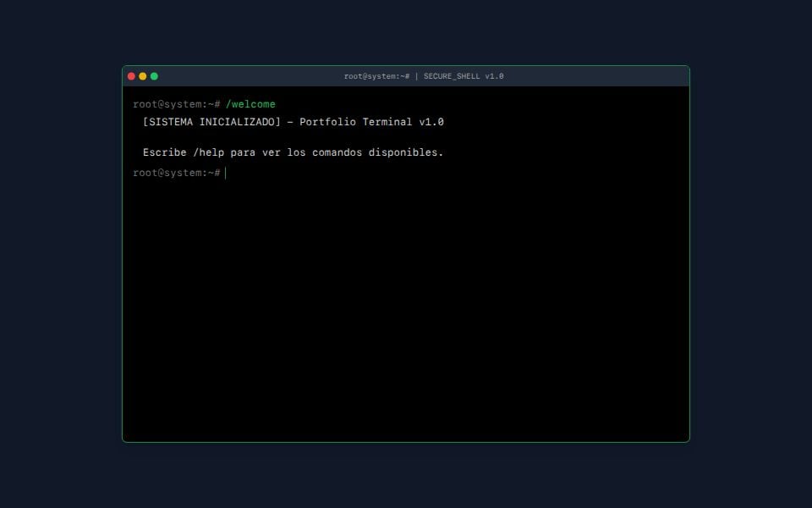Click the title 'root@system:~# | SECURE_SHELL v1.0'
The height and width of the screenshot is (508, 812).
tap(424, 76)
